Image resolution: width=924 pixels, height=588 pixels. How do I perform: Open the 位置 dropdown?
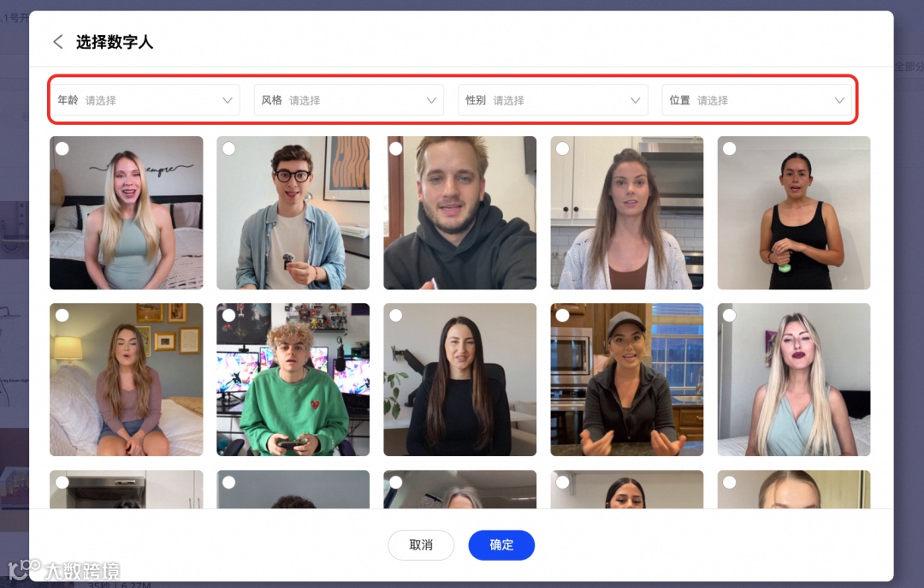[756, 99]
